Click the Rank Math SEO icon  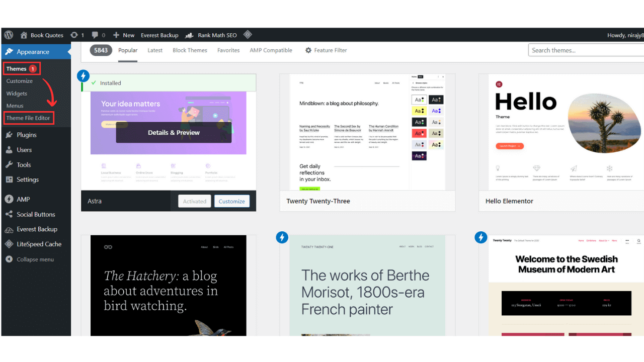coord(189,35)
